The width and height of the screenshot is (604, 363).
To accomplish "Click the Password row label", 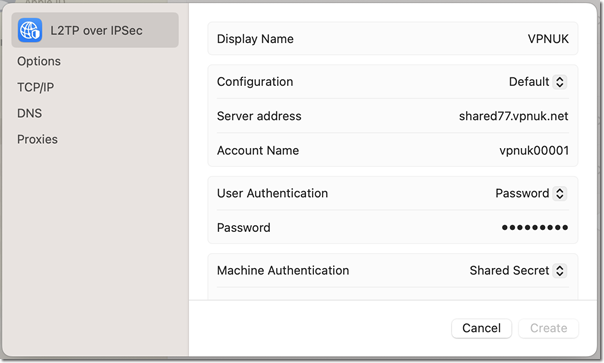I will pyautogui.click(x=243, y=227).
